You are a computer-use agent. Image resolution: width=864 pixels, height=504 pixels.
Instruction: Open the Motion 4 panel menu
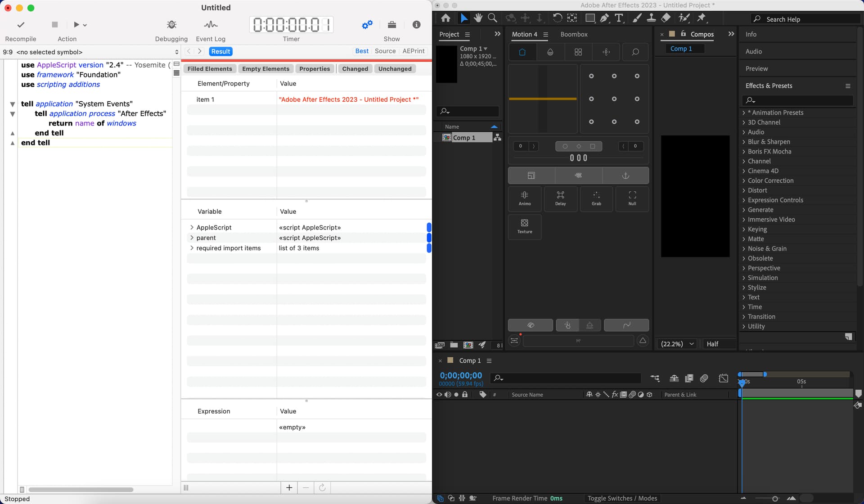(545, 34)
